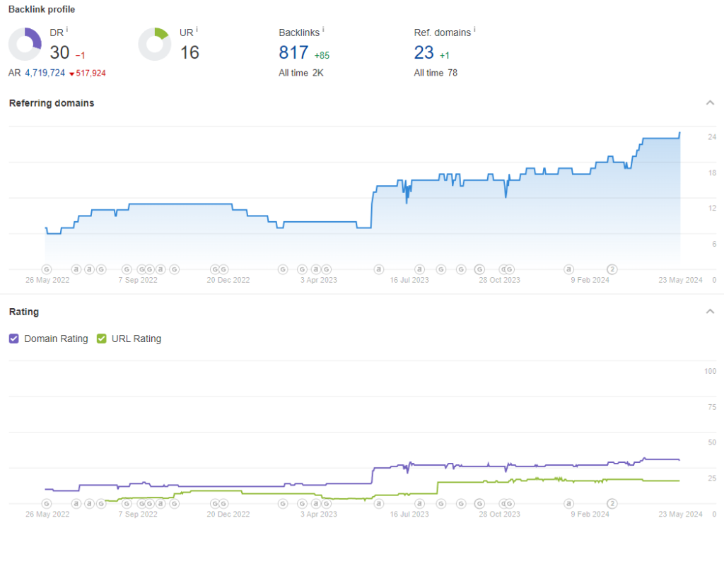Click the green +85 backlinks change
The image size is (724, 588).
tap(322, 55)
